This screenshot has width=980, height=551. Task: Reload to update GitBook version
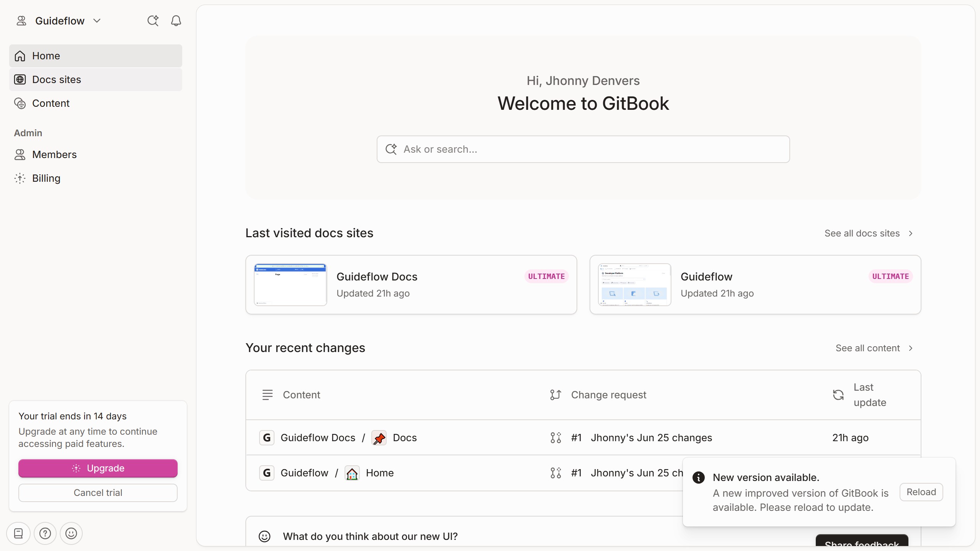coord(921,492)
